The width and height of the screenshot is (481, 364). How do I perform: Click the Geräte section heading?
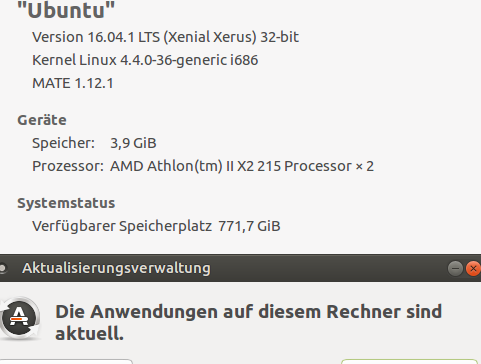click(x=42, y=120)
